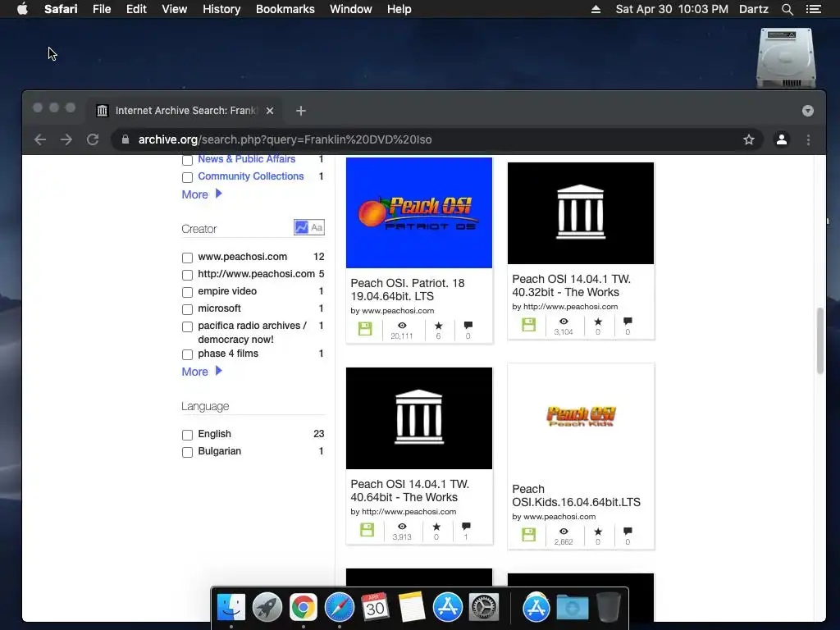Open the Bookmarks menu
Image resolution: width=840 pixels, height=630 pixels.
pyautogui.click(x=285, y=9)
